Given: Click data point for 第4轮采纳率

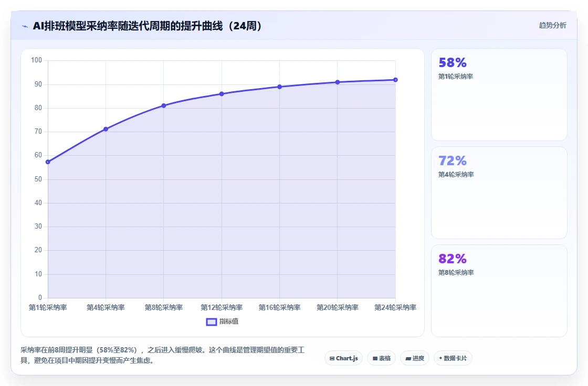Looking at the screenshot, I should (106, 129).
